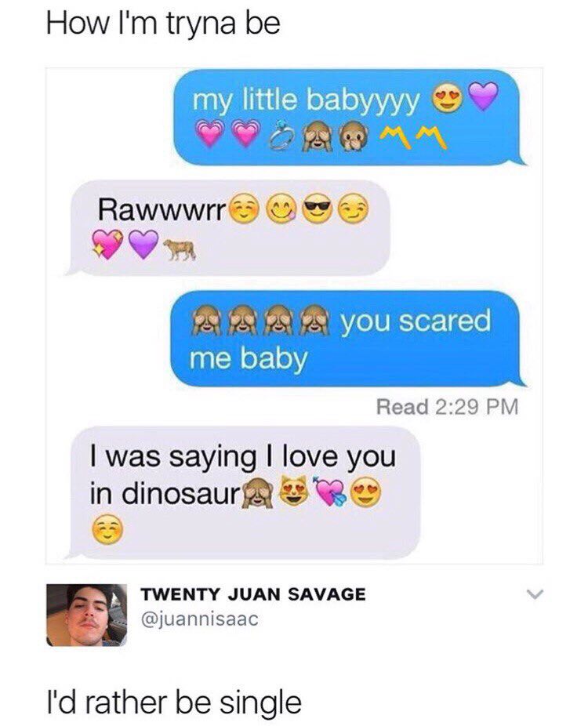Screen dimensions: 588x726
Task: Tap the purple heart in first message
Action: (483, 96)
